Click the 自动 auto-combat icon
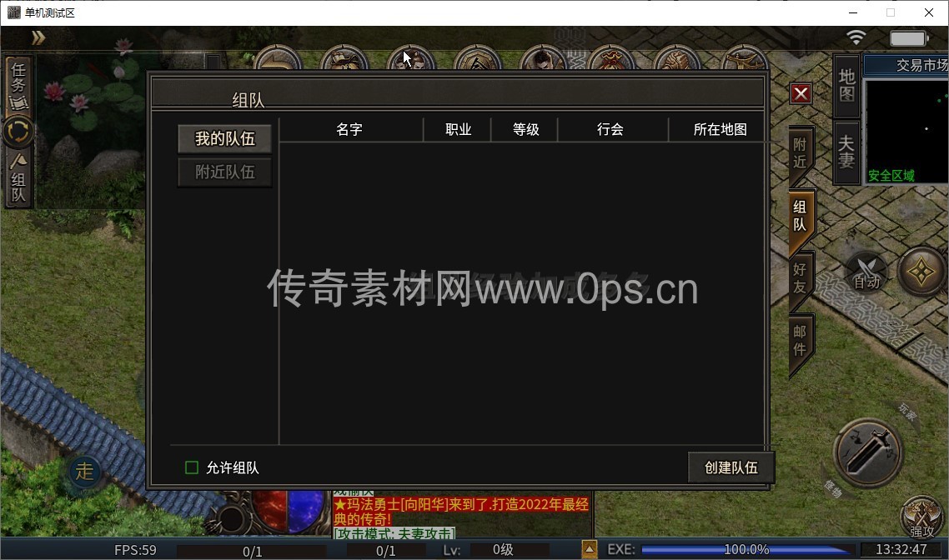Image resolution: width=949 pixels, height=560 pixels. pos(866,272)
